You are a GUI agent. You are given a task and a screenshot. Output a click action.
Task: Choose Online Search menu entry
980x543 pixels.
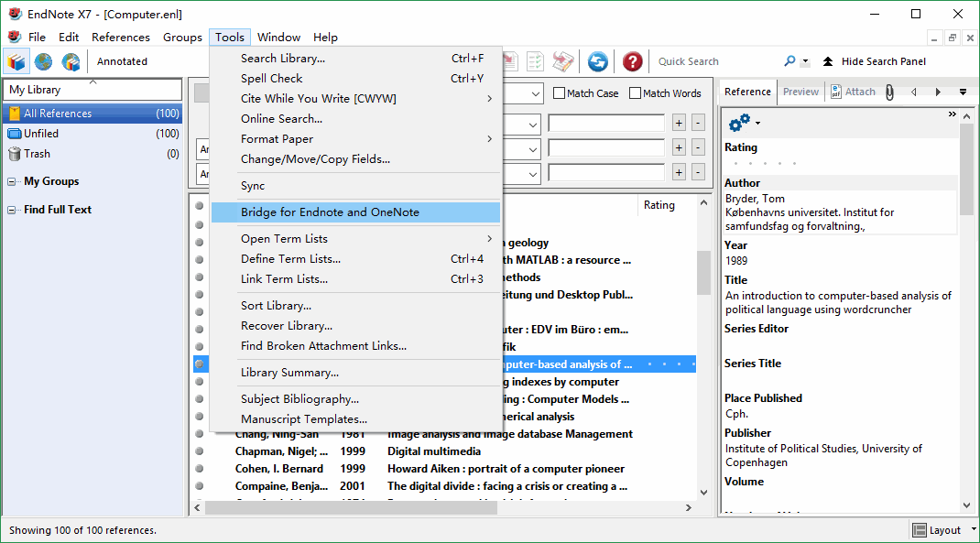click(x=356, y=119)
